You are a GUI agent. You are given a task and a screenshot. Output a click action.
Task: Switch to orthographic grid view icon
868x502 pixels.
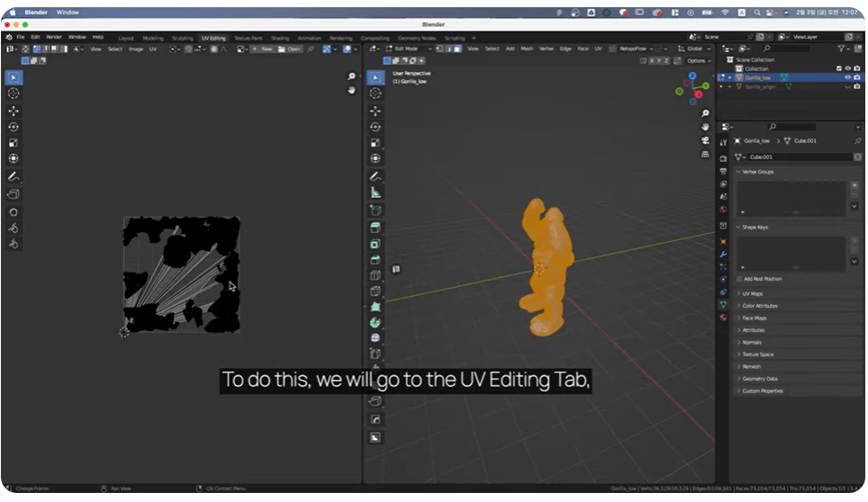(705, 154)
